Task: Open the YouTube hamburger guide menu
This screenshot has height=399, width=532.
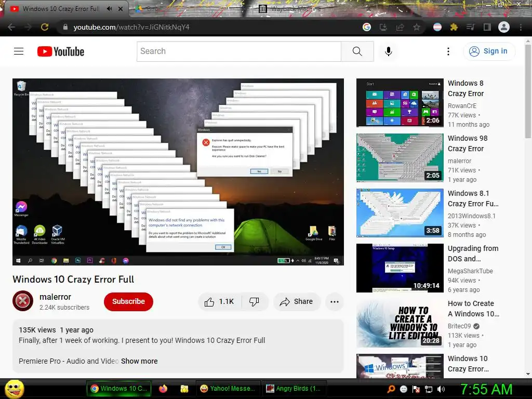Action: point(19,51)
